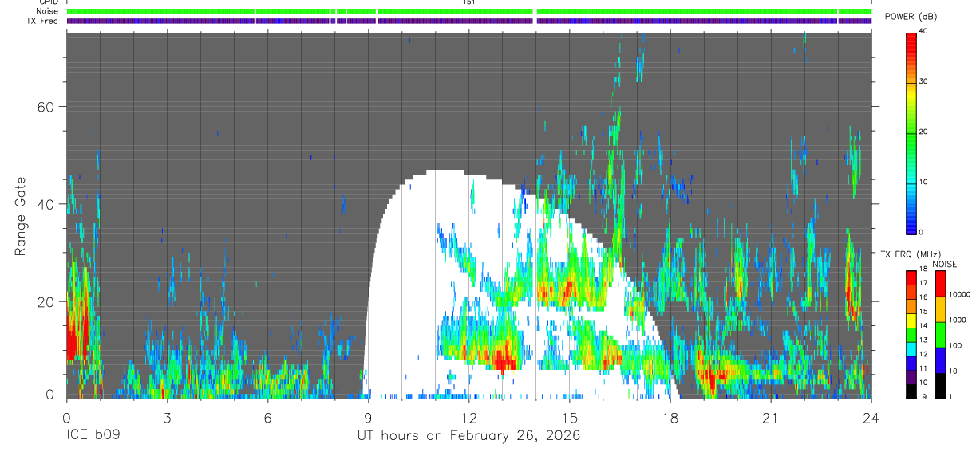Click the 'ICE b09' radar label
Viewport: 980px width, 452px height.
pos(92,436)
